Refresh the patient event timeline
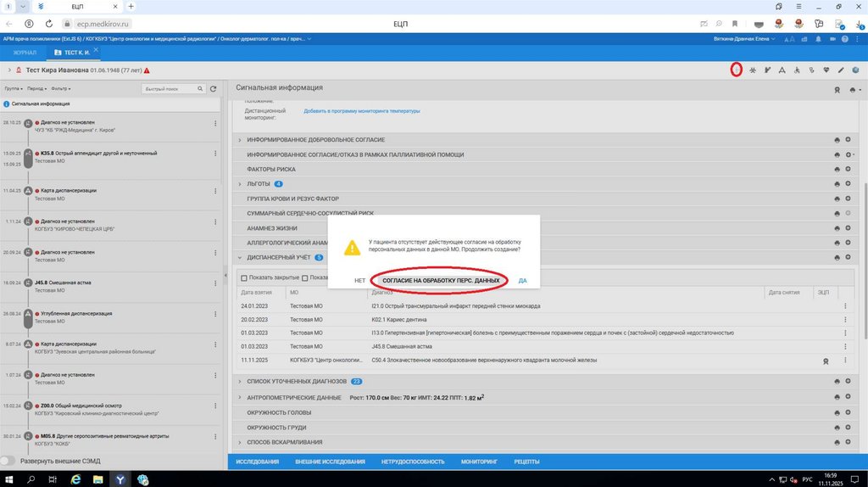The image size is (868, 487). (213, 88)
